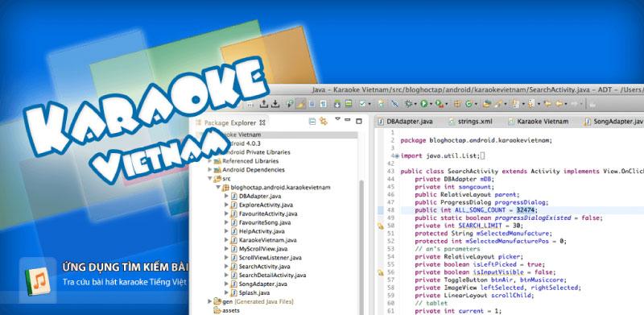Screen dimensions: 644x315
Task: Click the green Run button in toolbar
Action: click(x=424, y=104)
